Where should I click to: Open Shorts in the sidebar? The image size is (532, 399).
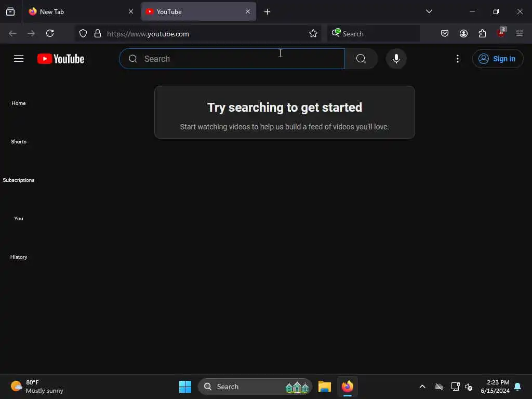pyautogui.click(x=19, y=141)
